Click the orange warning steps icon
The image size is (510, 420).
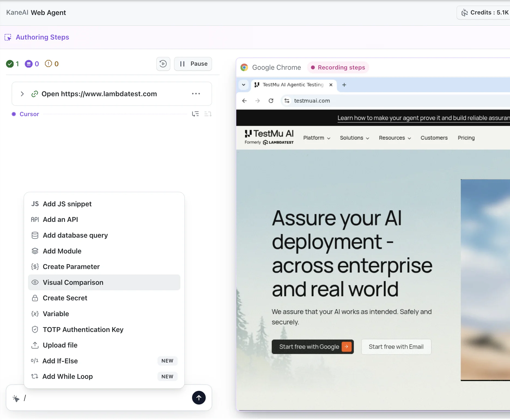coord(48,64)
